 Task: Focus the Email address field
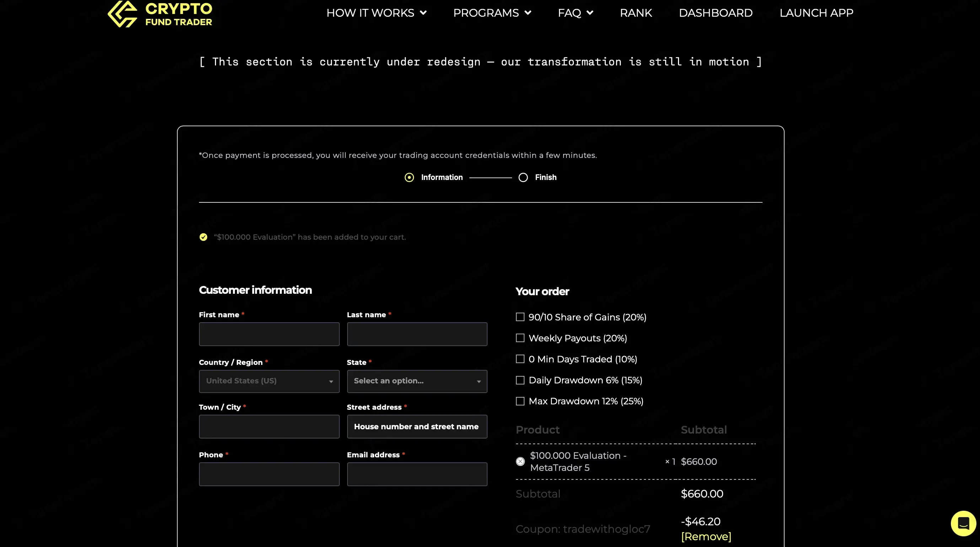pyautogui.click(x=416, y=474)
